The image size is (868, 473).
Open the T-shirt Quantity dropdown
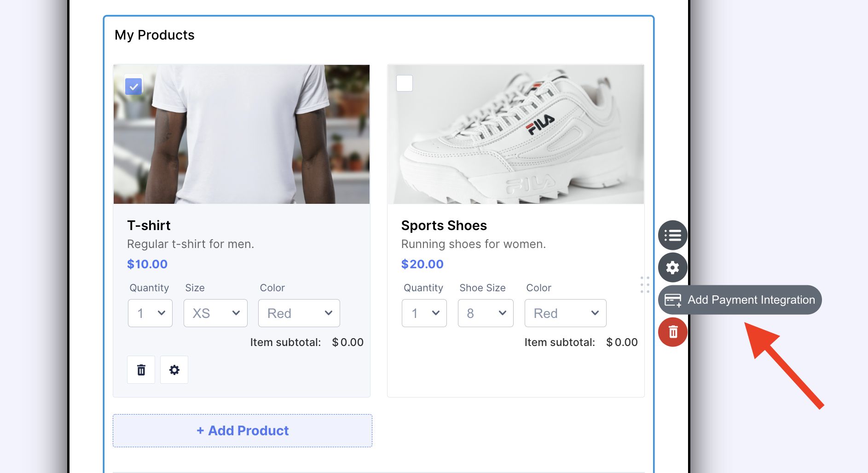pos(150,313)
